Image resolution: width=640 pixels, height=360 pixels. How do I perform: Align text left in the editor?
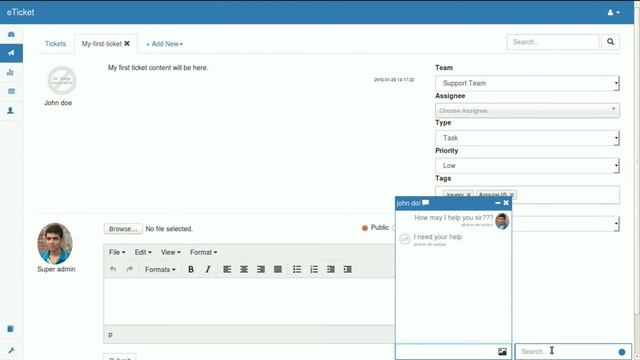click(227, 269)
